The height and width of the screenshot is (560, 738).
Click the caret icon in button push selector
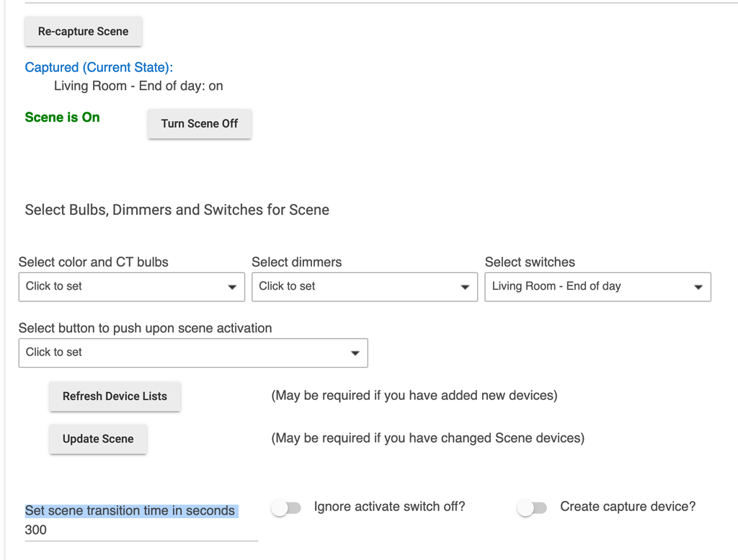click(x=355, y=353)
